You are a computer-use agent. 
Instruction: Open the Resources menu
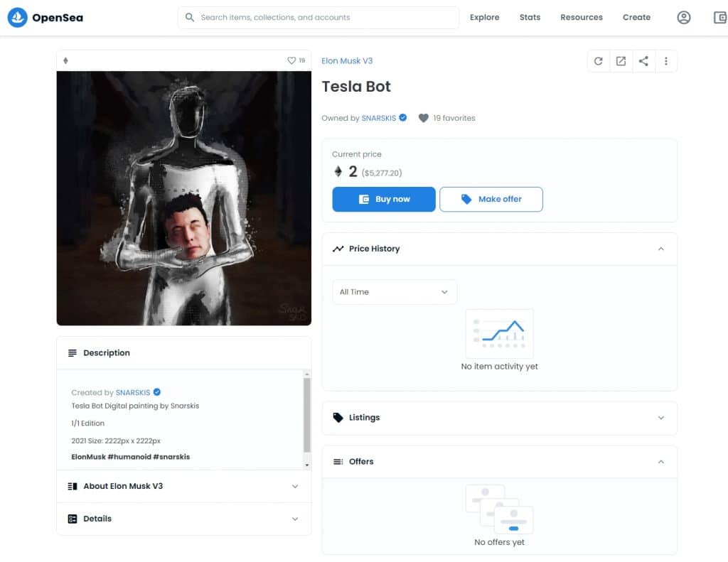click(582, 18)
